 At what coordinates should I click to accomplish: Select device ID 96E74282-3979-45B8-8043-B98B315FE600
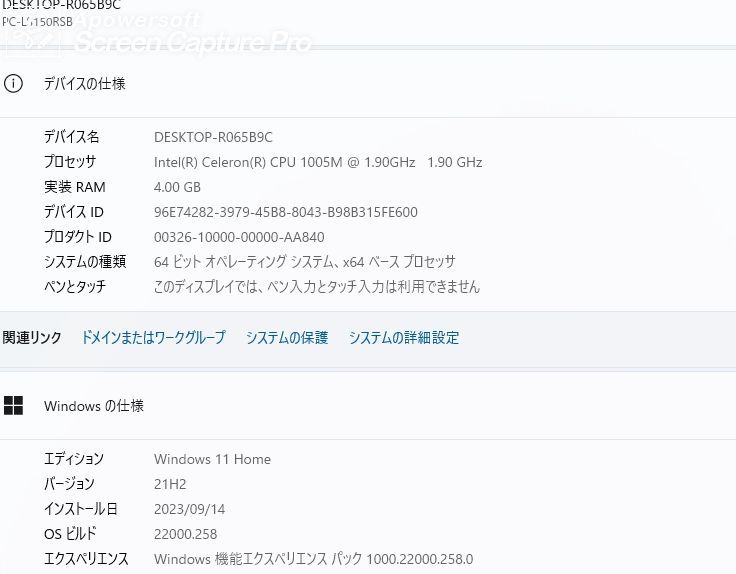pyautogui.click(x=286, y=212)
